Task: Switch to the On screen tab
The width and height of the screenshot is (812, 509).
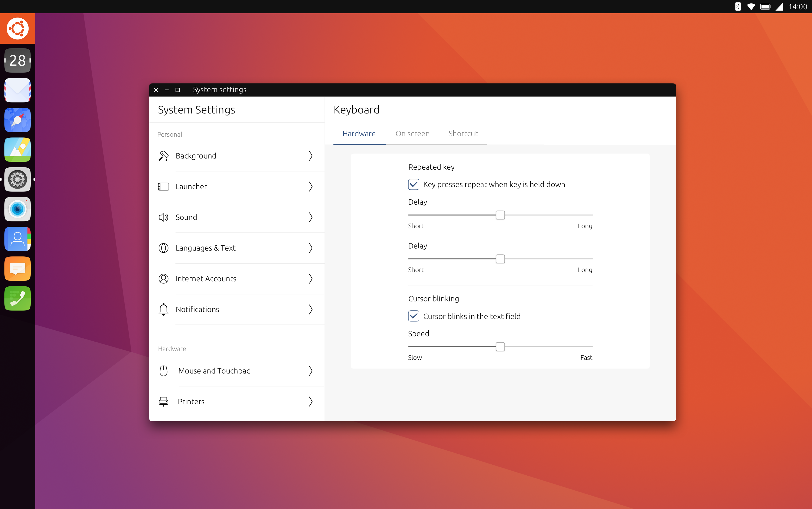Action: 413,134
